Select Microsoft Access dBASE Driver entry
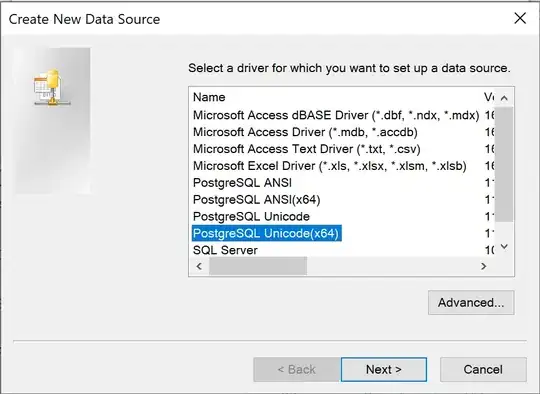540x394 pixels. [x=336, y=115]
